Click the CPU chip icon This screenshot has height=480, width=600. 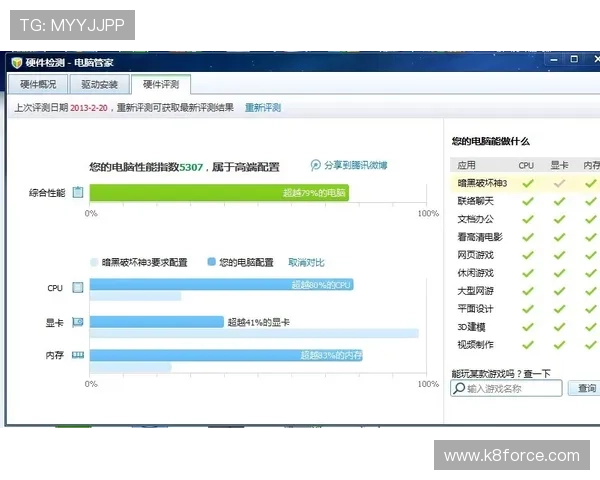78,287
